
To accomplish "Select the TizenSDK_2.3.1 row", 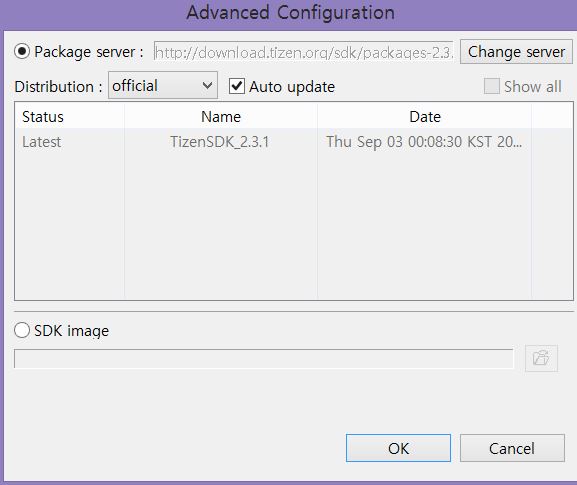I will (293, 142).
